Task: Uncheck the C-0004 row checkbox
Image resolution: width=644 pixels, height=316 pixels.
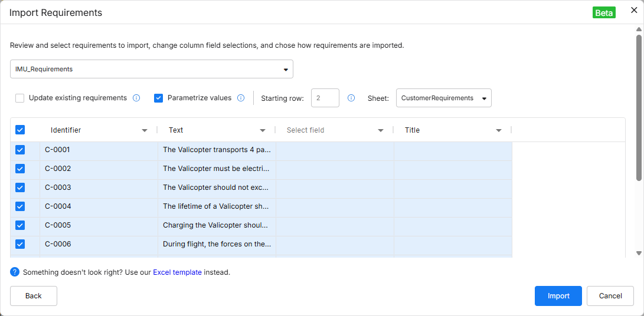Action: 20,206
